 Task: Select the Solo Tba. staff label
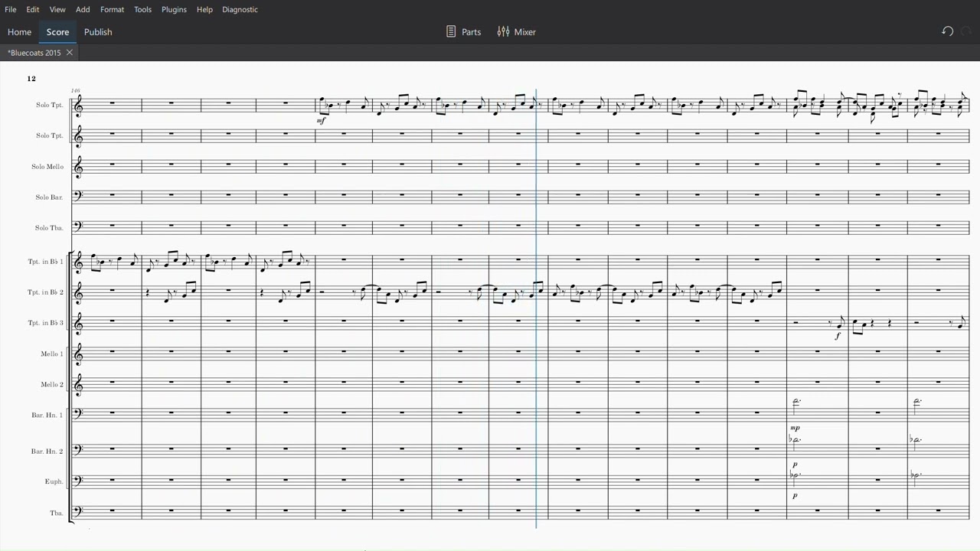pos(50,228)
